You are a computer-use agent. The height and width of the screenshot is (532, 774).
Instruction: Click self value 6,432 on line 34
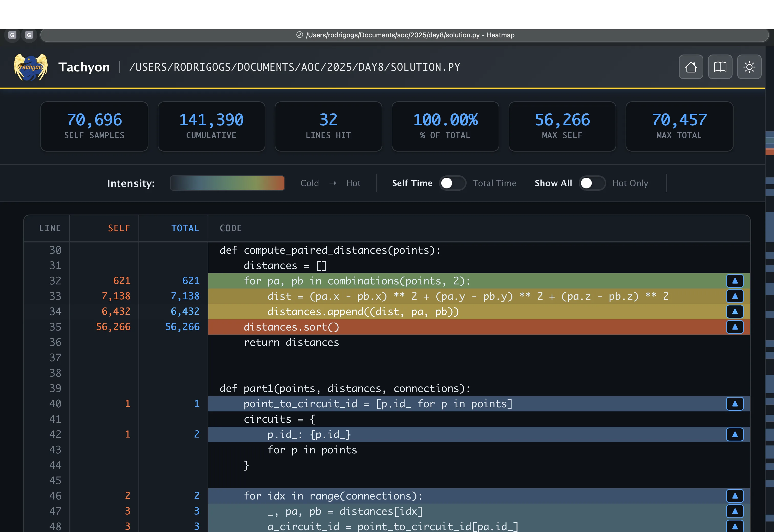coord(116,311)
